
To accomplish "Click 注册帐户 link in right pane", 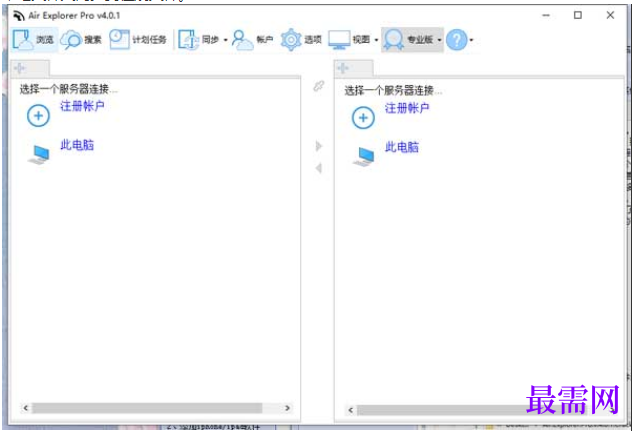I will (x=407, y=108).
